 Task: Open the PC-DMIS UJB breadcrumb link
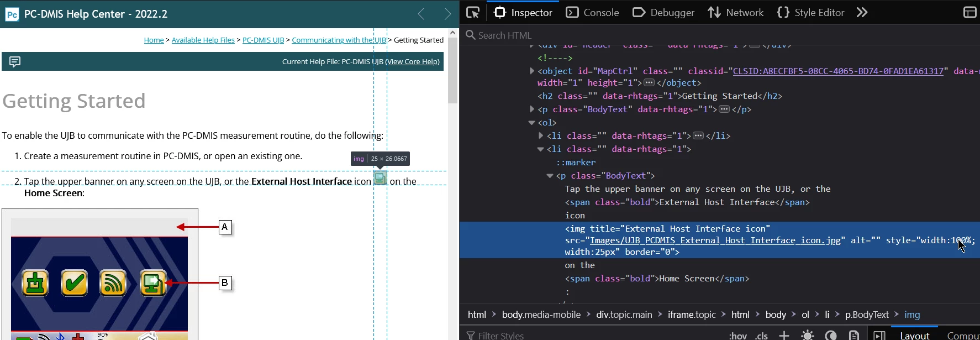tap(264, 40)
